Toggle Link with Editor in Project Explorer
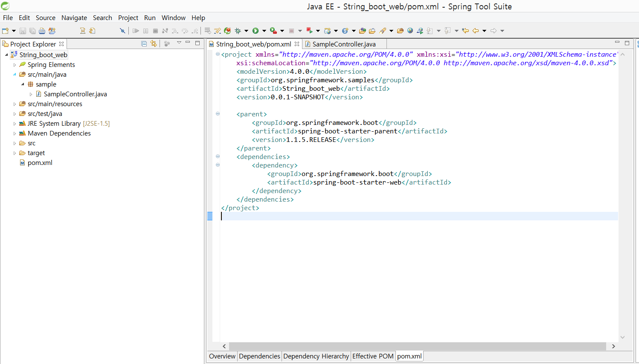The width and height of the screenshot is (639, 364). (154, 43)
